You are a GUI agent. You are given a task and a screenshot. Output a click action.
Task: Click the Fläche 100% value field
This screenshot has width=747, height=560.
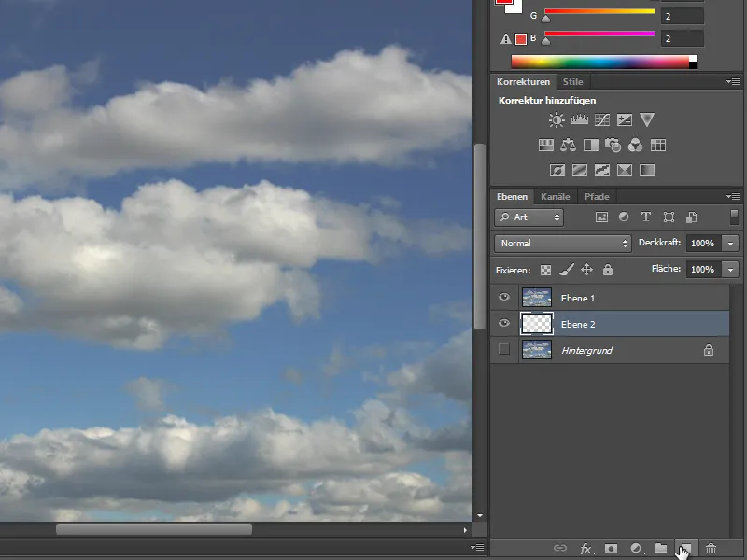point(704,270)
